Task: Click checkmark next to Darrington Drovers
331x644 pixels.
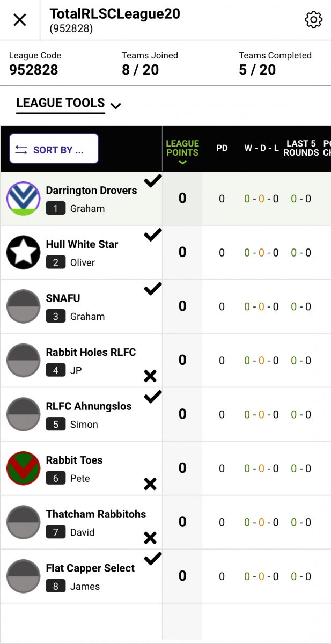Action: point(153,181)
